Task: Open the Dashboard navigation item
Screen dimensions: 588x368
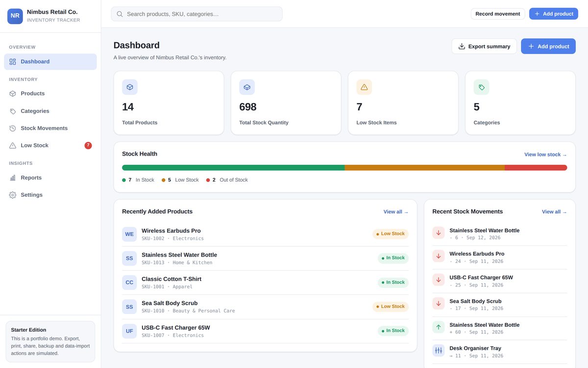Action: [50, 62]
